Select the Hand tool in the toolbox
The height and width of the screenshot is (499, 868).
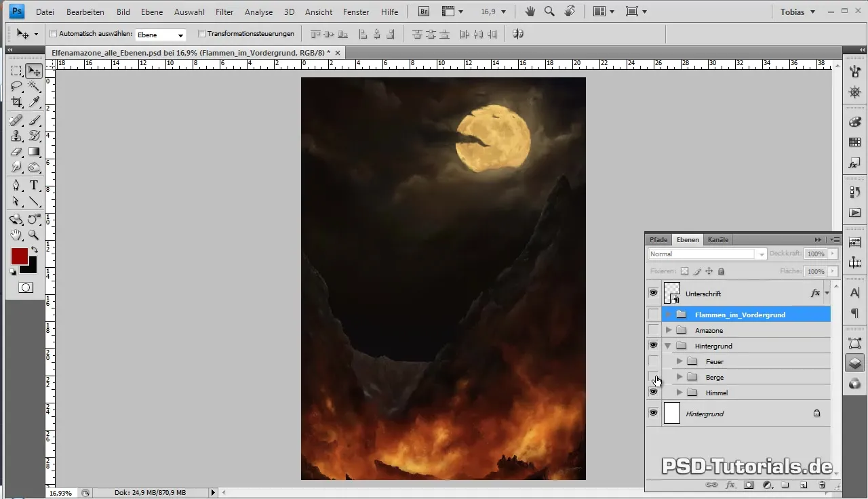[x=16, y=235]
